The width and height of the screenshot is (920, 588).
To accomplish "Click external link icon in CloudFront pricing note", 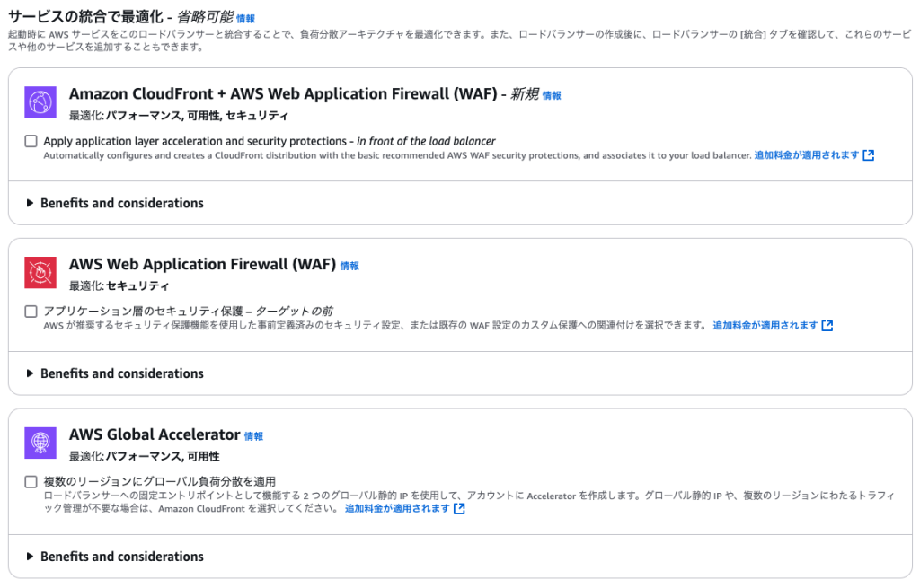I will [x=869, y=155].
